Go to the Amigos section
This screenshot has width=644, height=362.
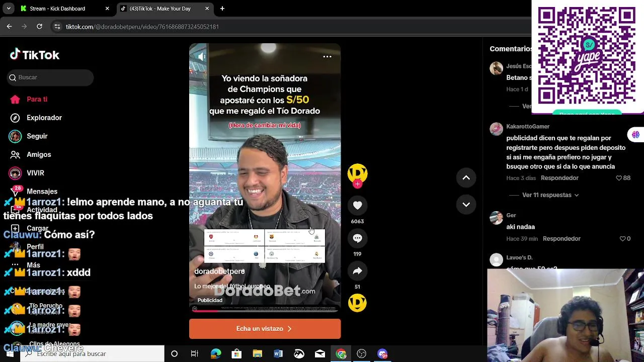(31, 154)
